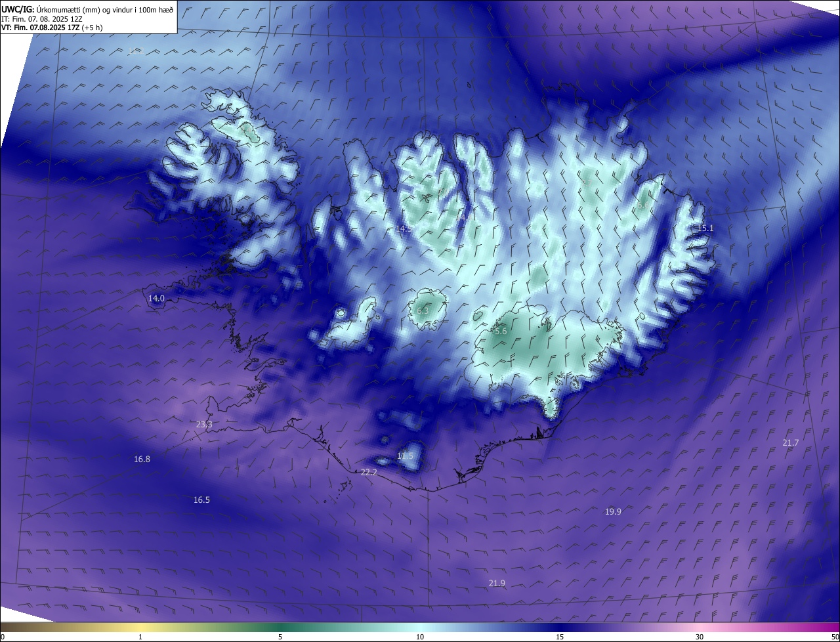Pick the yellow segment of the color scale
The width and height of the screenshot is (840, 642).
[x=140, y=627]
